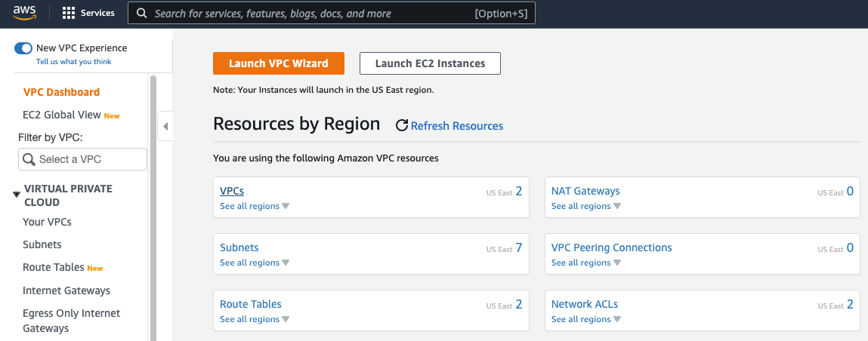
Task: Open the NAT Gateways resource link
Action: coord(585,191)
